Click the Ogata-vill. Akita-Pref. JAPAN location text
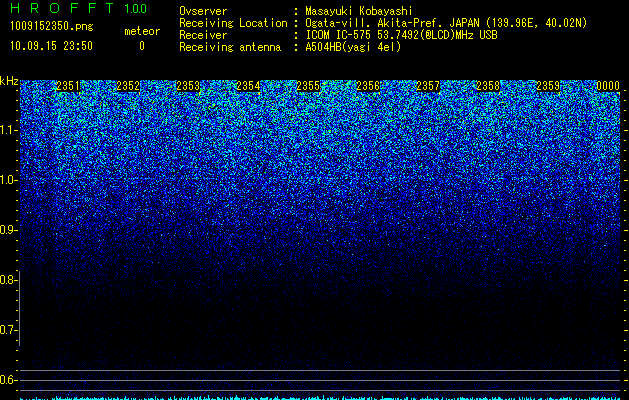The width and height of the screenshot is (629, 400). tap(446, 23)
